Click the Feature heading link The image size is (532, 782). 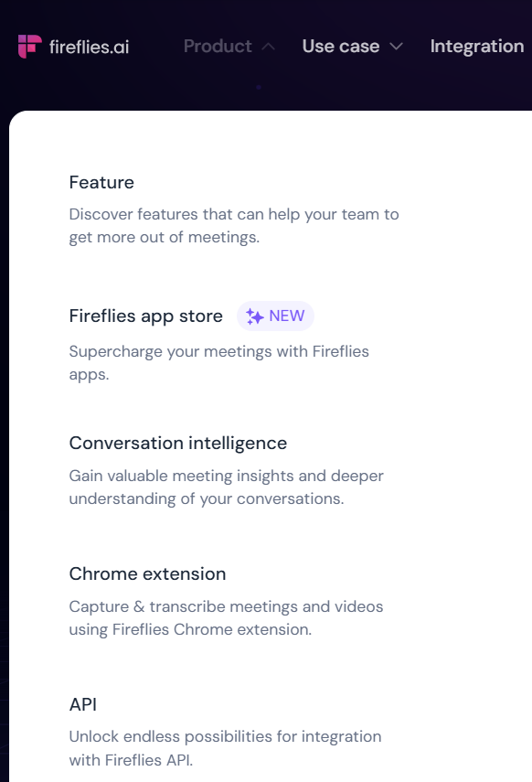coord(101,182)
